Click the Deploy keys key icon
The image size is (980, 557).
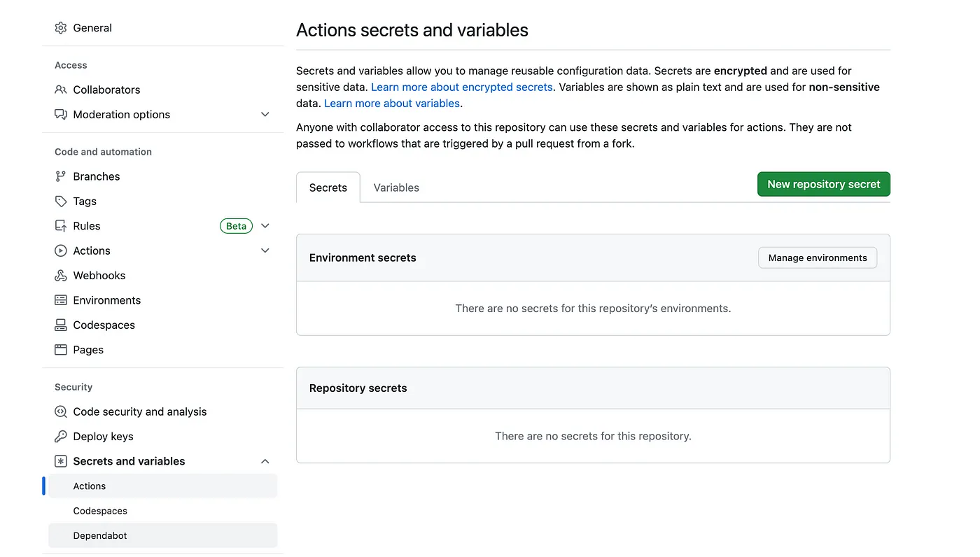click(x=62, y=436)
